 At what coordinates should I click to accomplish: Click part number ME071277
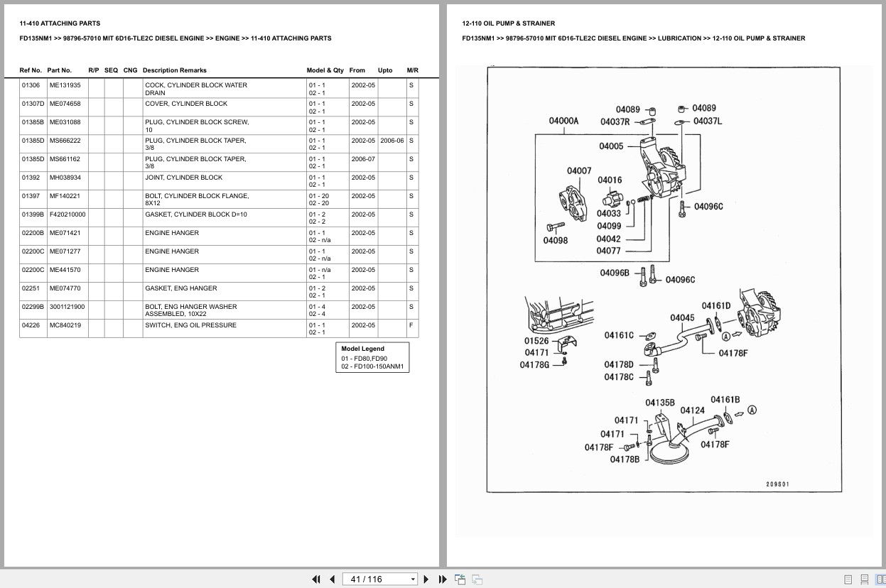tap(65, 251)
